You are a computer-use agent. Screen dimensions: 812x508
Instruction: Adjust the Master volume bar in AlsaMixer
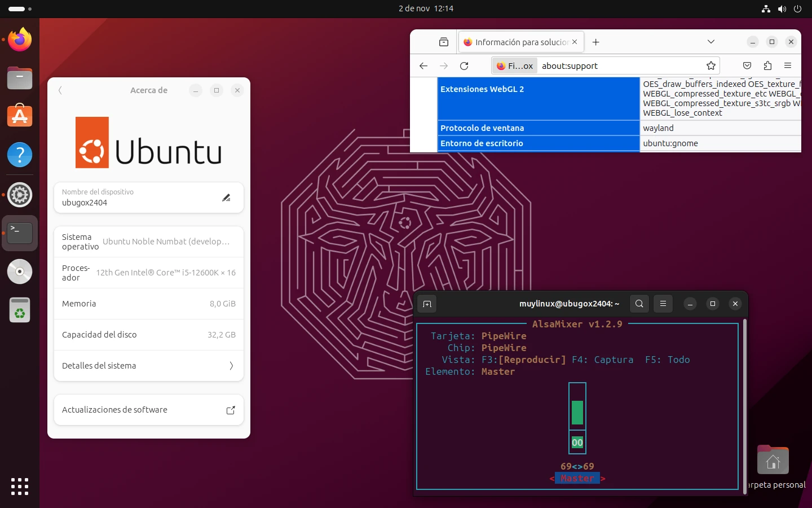pyautogui.click(x=577, y=413)
